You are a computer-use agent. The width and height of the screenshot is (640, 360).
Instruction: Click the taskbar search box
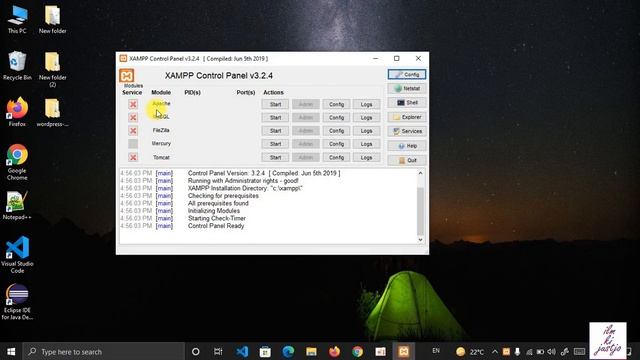point(104,351)
